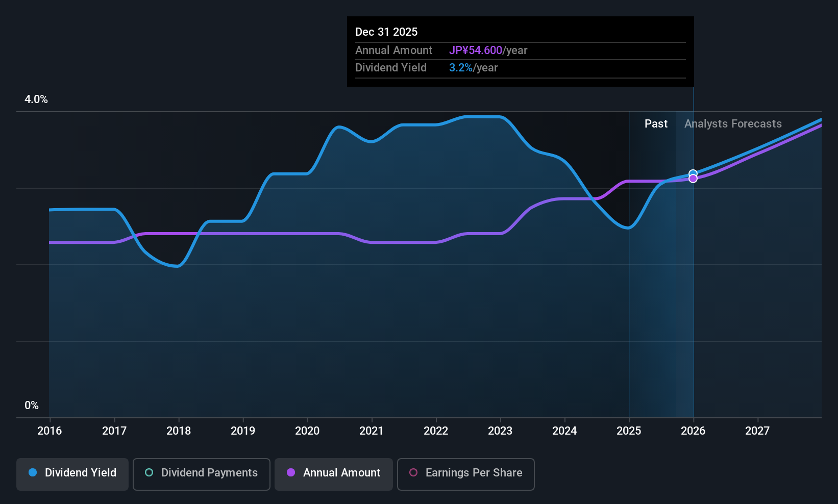Click the 2020 x-axis year label
Image resolution: width=838 pixels, height=504 pixels.
coord(307,431)
